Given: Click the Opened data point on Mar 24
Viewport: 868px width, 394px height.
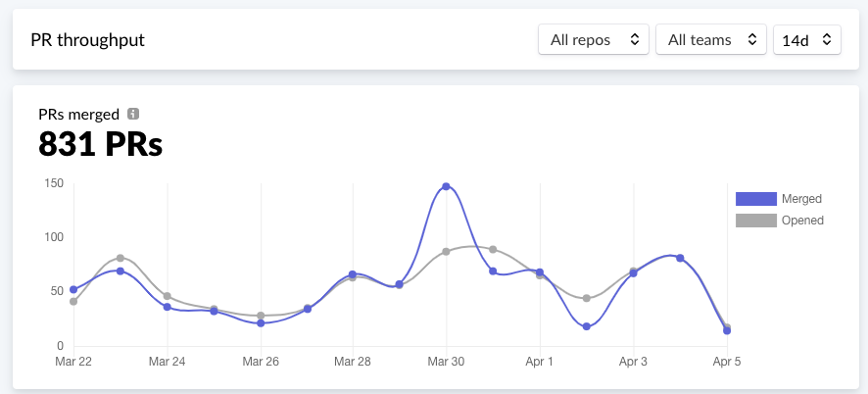Looking at the screenshot, I should point(168,296).
